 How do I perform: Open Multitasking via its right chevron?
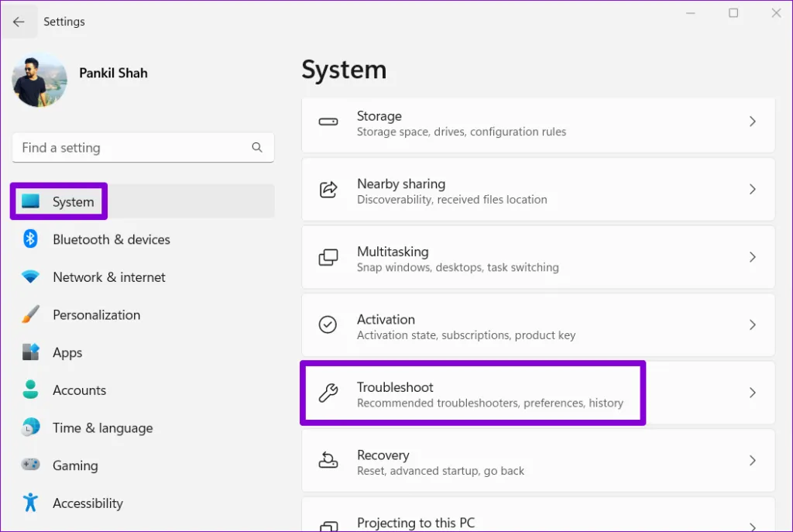(x=752, y=257)
